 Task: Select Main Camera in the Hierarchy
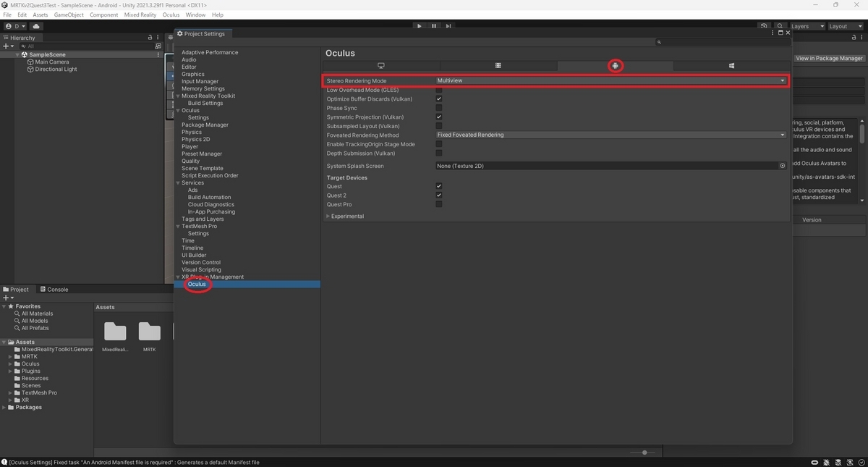pyautogui.click(x=52, y=62)
